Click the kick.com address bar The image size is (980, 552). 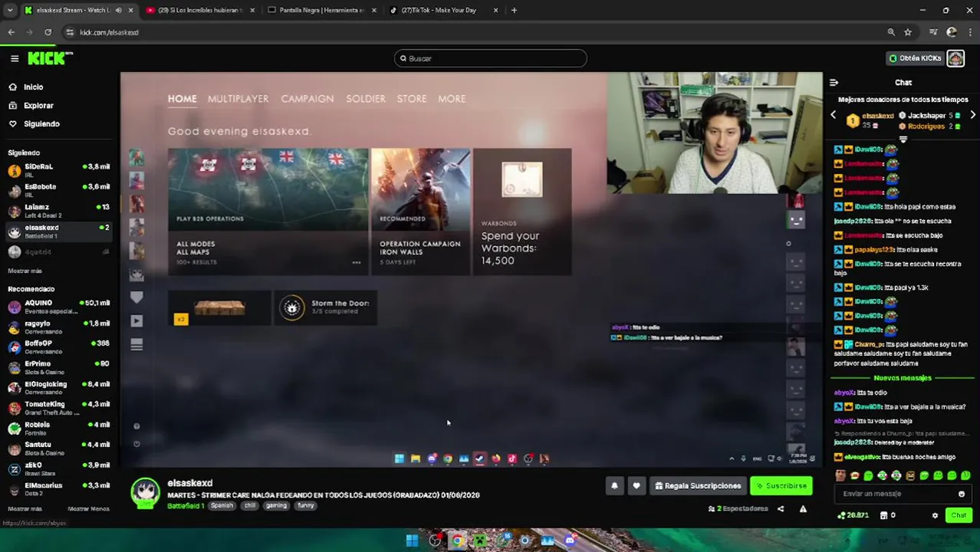pyautogui.click(x=475, y=32)
